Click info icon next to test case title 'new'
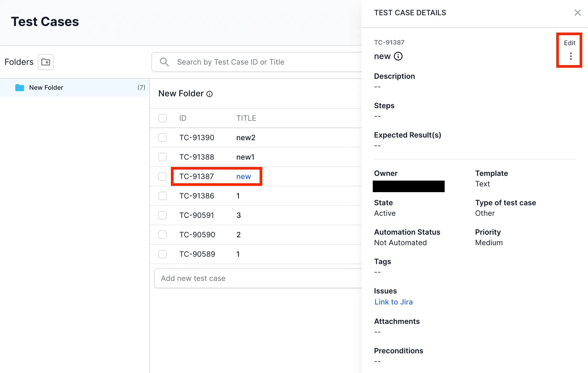 pos(398,56)
